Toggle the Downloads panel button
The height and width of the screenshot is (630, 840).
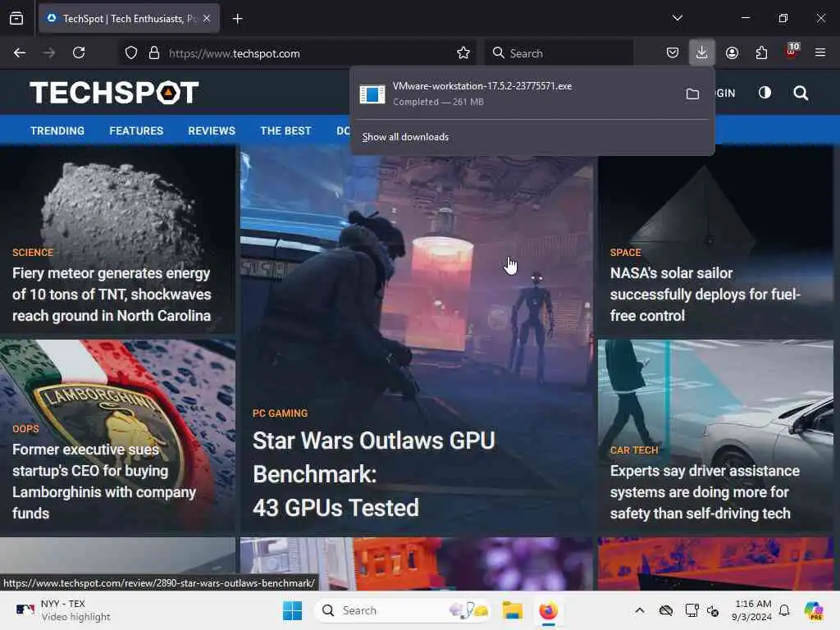[702, 53]
